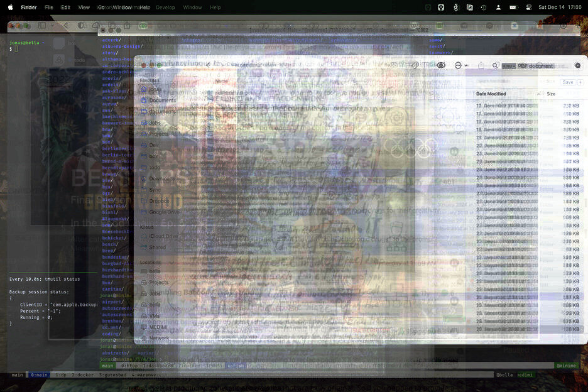Click the coding/ directory entry
Viewport: 588px width, 392px height.
coord(111,334)
